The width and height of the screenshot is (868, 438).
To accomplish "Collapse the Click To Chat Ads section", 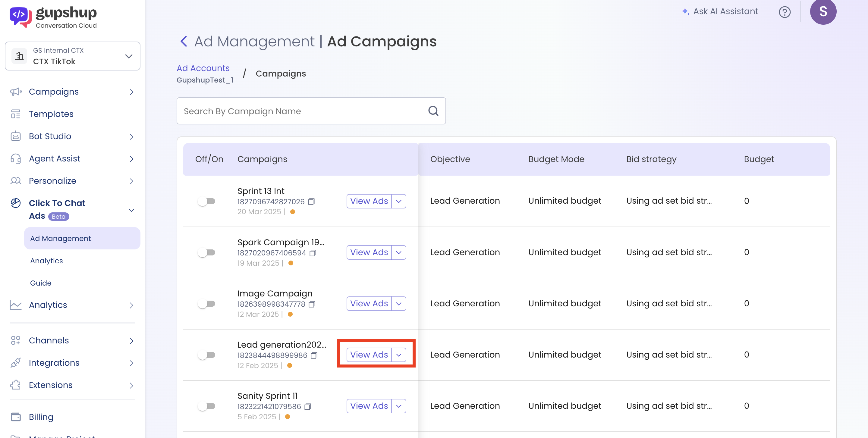I will click(131, 210).
